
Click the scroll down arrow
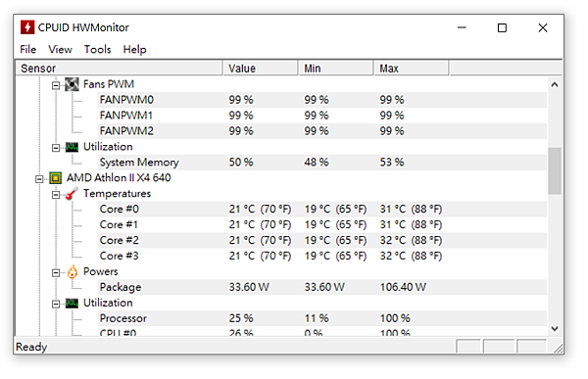[555, 328]
